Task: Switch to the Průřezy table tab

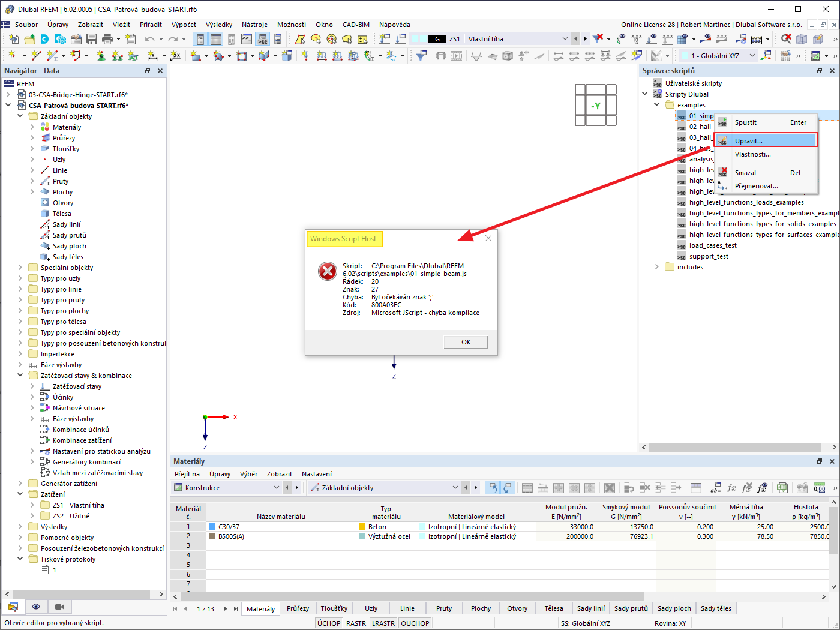Action: pyautogui.click(x=298, y=608)
